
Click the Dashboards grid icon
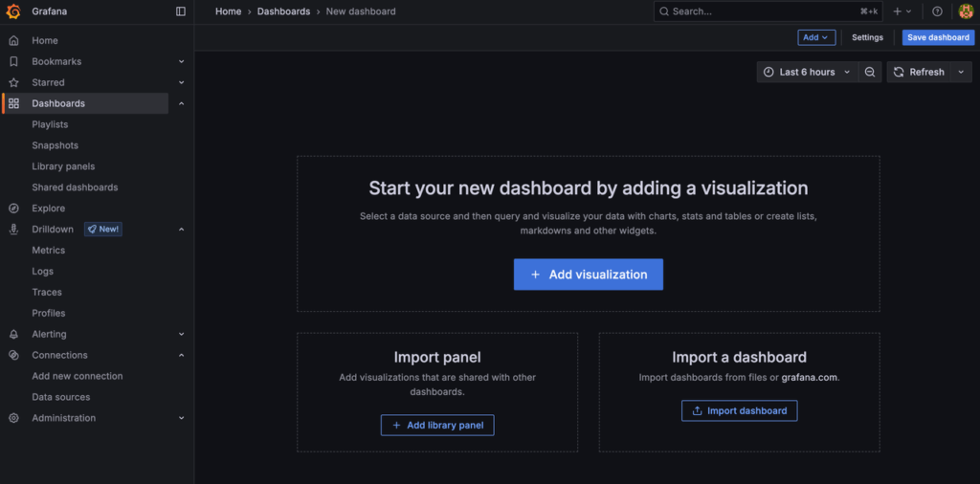tap(13, 103)
